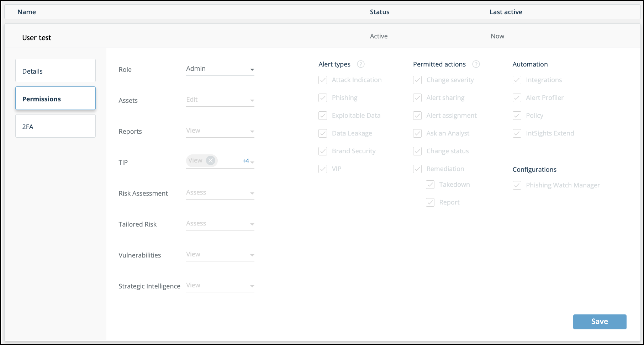Click the Active status value
This screenshot has height=345, width=644.
point(379,36)
